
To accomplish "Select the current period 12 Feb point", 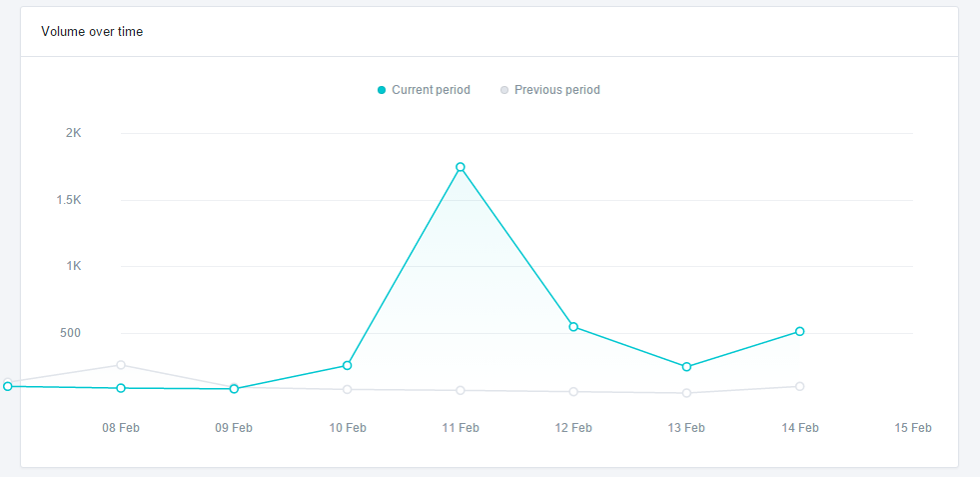I will point(573,327).
